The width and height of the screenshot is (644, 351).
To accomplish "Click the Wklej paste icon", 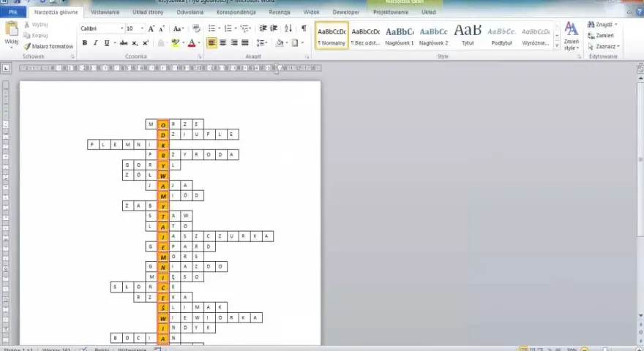I will click(12, 29).
